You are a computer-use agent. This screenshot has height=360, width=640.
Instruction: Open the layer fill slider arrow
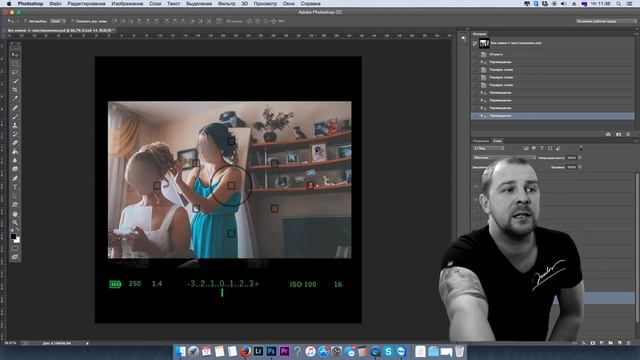pos(580,167)
